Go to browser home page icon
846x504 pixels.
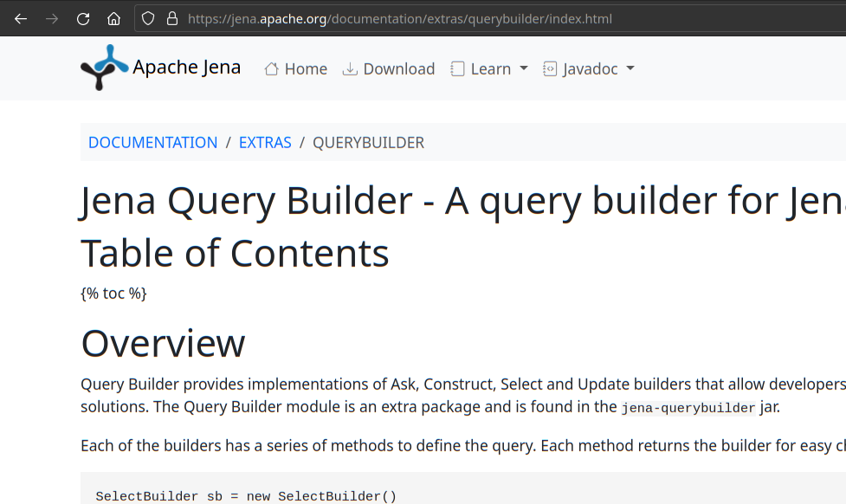click(x=113, y=19)
